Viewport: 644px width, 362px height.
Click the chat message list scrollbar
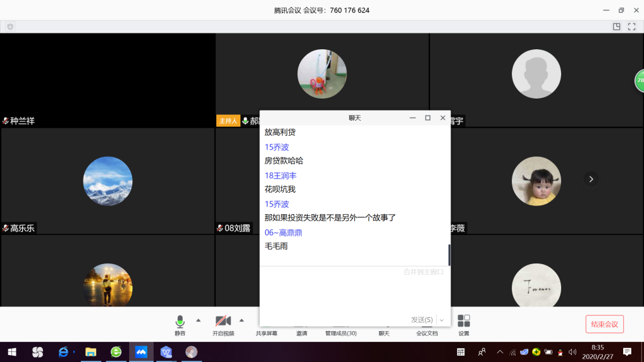coord(449,254)
